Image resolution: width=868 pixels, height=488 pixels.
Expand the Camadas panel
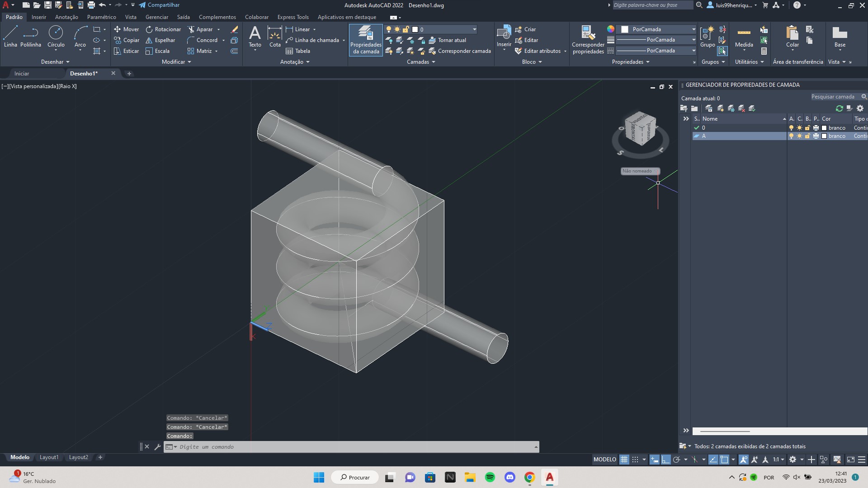tap(421, 62)
